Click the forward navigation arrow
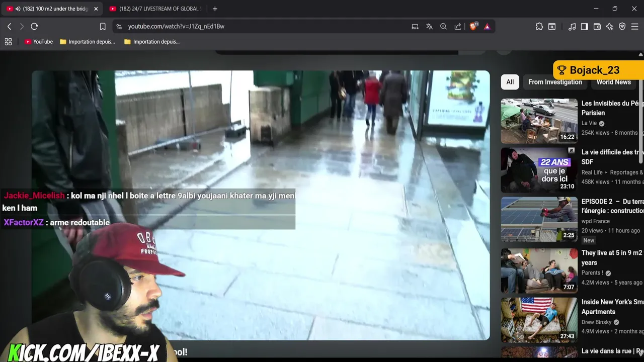The height and width of the screenshot is (362, 644). 22,26
